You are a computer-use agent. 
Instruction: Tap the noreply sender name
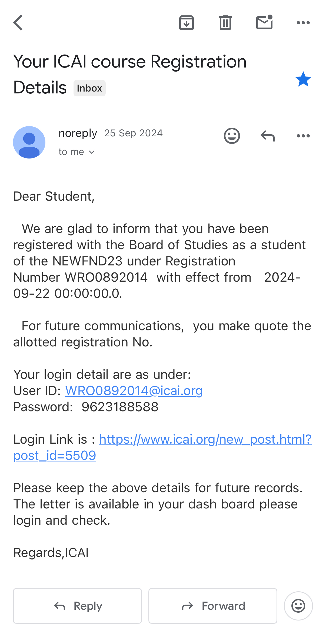78,133
